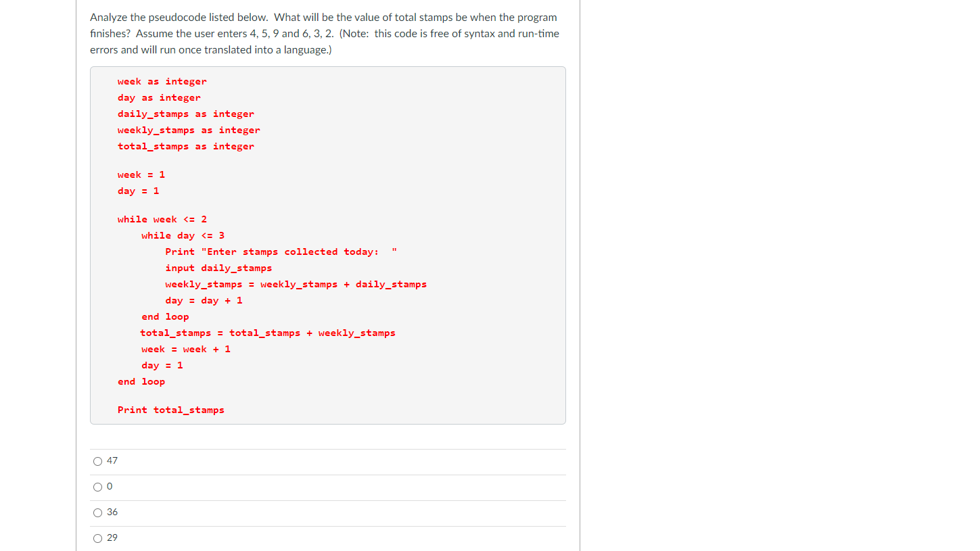Click the input daily_stamps line
Screen dimensions: 980x551
218,268
